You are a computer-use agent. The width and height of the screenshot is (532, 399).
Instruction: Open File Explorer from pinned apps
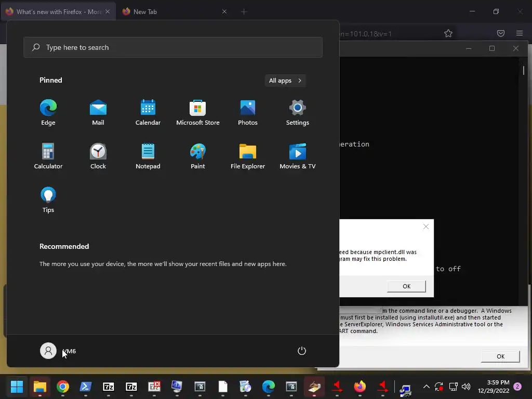tap(248, 156)
